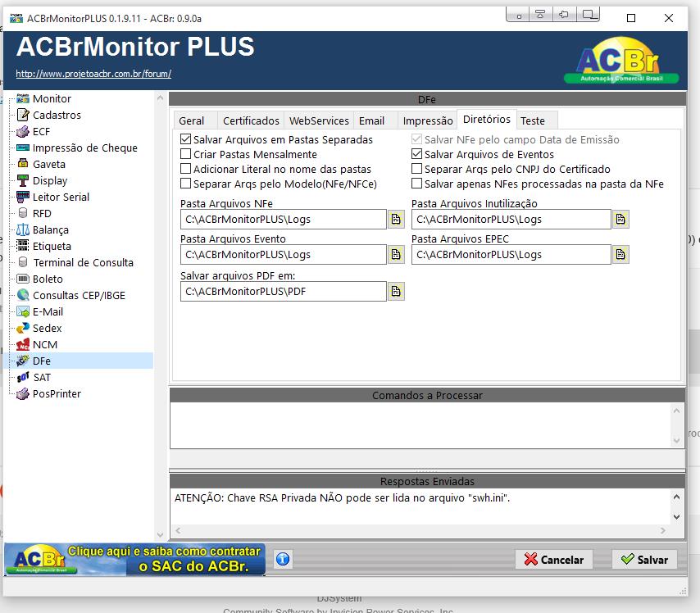This screenshot has width=700, height=613.
Task: Browse folder for Pasta Arquivos Evento
Action: (x=396, y=255)
